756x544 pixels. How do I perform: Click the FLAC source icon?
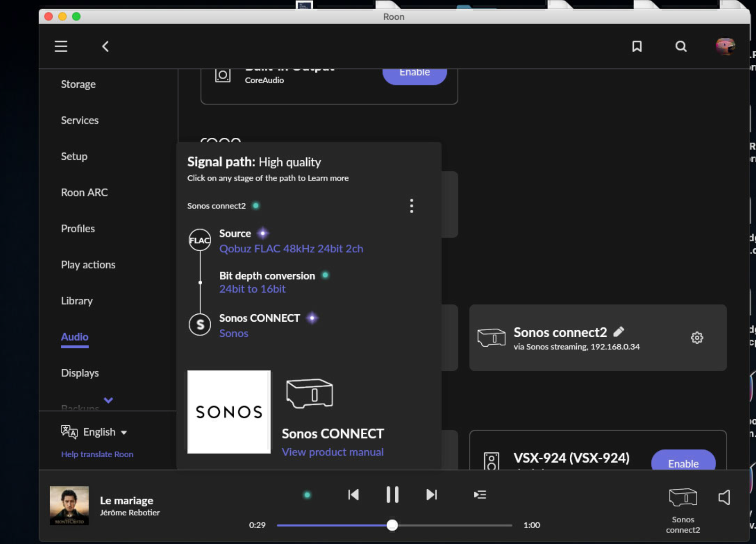tap(200, 240)
